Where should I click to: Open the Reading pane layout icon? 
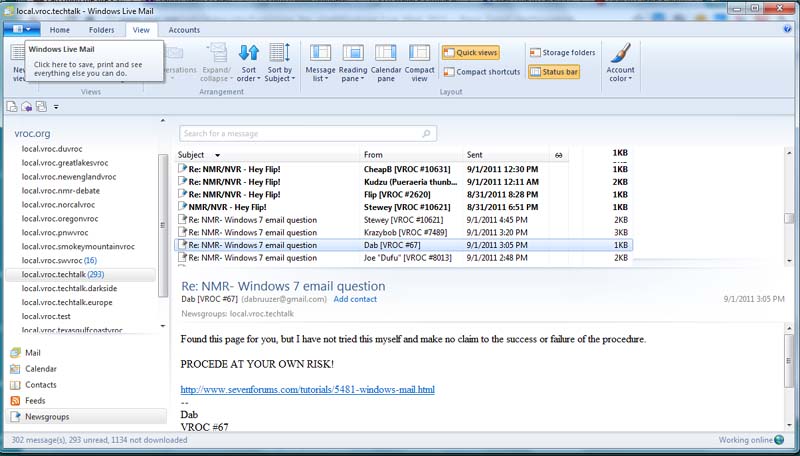coord(353,53)
